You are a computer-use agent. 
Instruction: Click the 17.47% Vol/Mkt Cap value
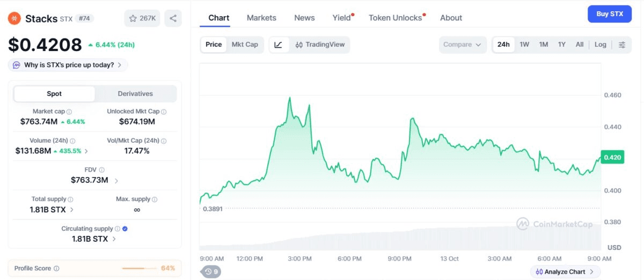(x=137, y=151)
